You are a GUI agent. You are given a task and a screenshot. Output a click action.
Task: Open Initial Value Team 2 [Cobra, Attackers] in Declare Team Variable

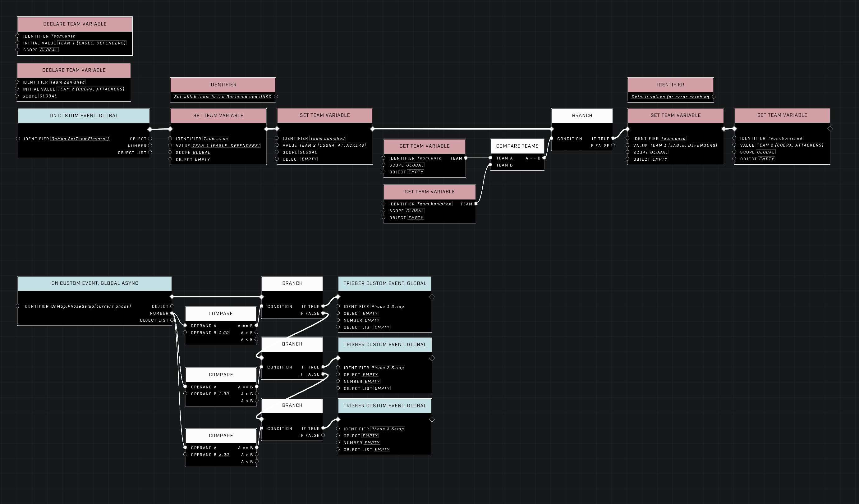91,89
